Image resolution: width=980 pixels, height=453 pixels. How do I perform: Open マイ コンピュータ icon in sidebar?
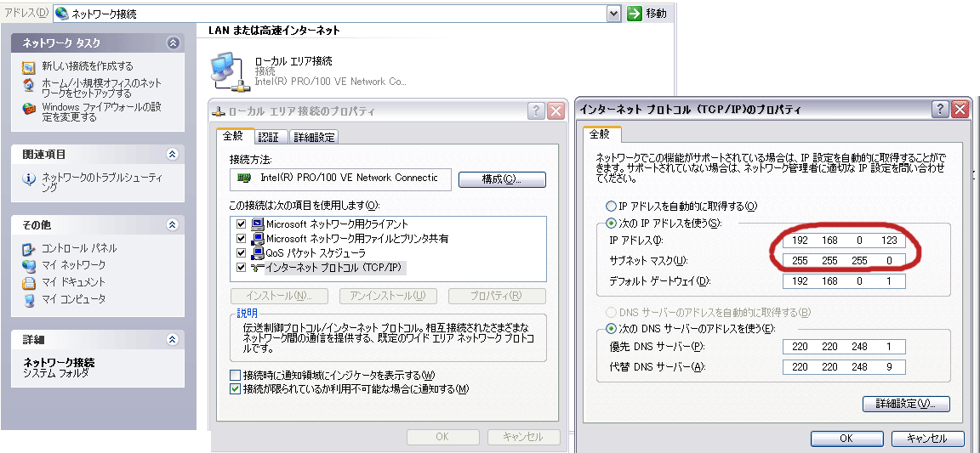tap(29, 299)
